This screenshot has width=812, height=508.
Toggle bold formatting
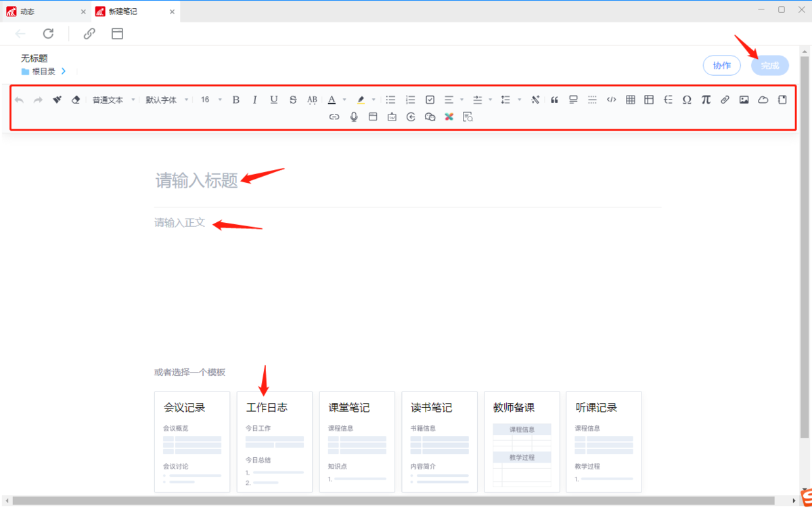[x=235, y=100]
